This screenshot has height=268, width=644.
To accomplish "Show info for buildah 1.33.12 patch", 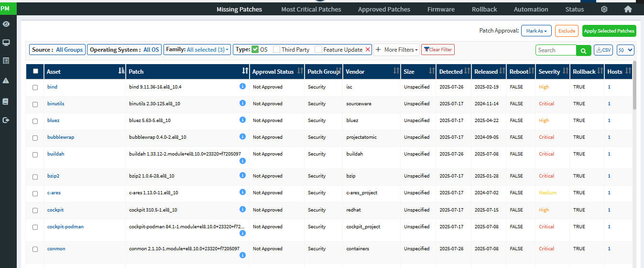I will 242,161.
